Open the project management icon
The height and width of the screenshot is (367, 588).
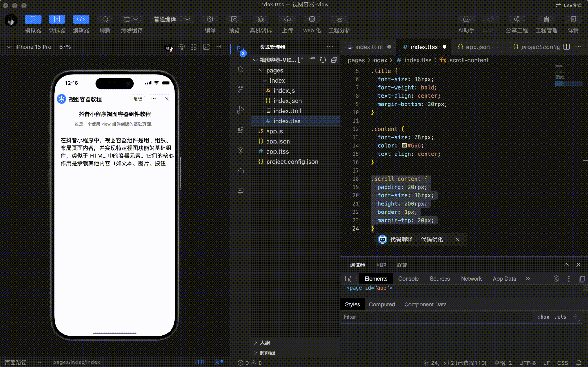click(546, 19)
